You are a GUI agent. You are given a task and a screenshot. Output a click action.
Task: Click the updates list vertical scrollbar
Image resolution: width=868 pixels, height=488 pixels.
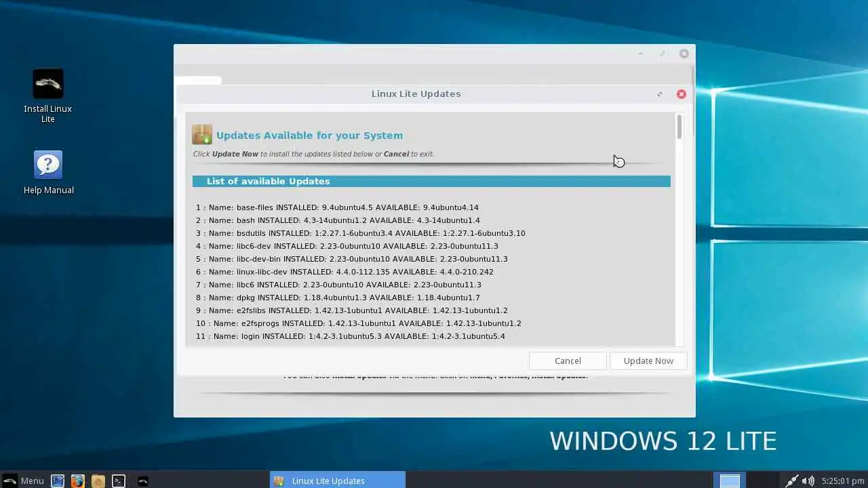click(679, 127)
